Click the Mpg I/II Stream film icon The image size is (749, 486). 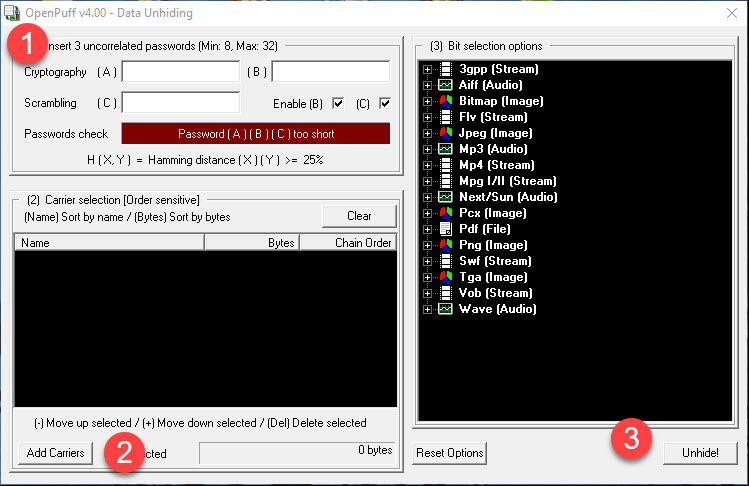(446, 181)
